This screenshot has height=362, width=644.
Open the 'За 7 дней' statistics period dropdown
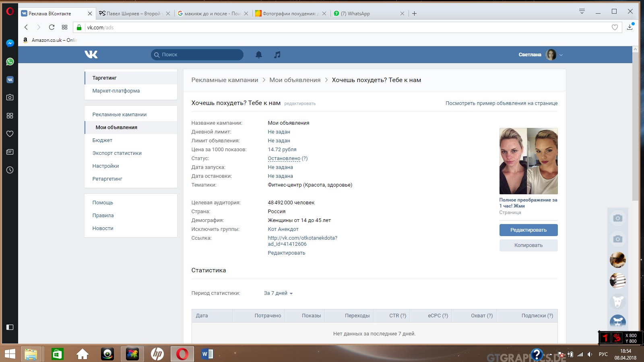278,293
